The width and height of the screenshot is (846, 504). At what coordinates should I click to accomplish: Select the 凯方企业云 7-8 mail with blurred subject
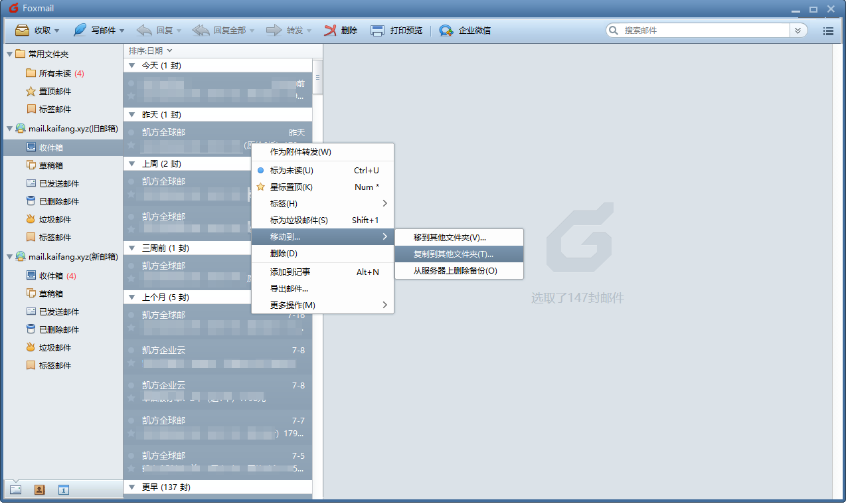point(218,357)
